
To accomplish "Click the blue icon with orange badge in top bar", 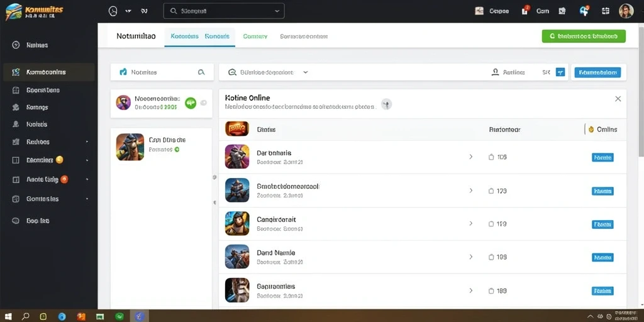I will point(584,11).
